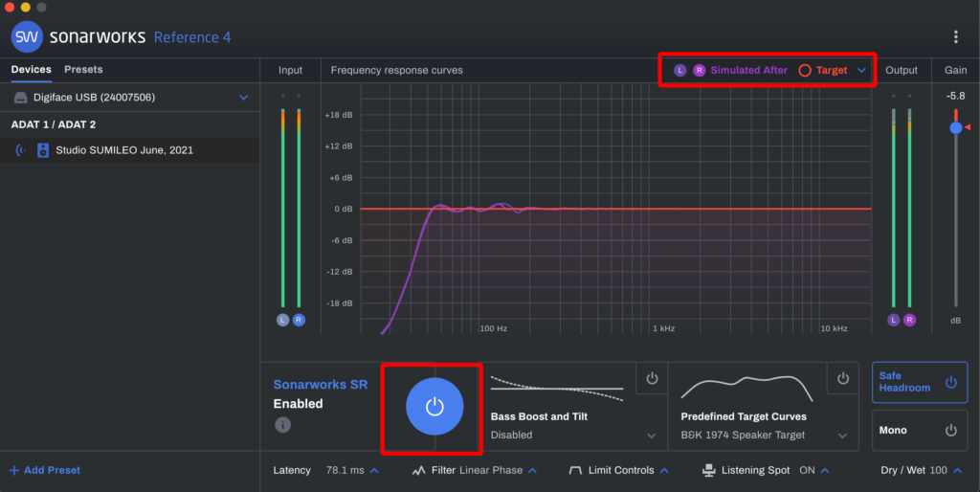
Task: Expand the Dry / Wet 100 options
Action: pyautogui.click(x=957, y=470)
